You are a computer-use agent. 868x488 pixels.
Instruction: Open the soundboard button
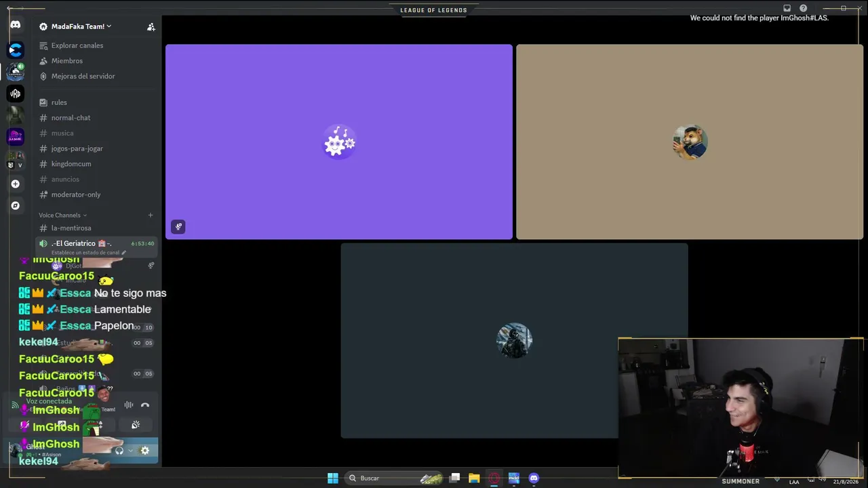(x=136, y=425)
